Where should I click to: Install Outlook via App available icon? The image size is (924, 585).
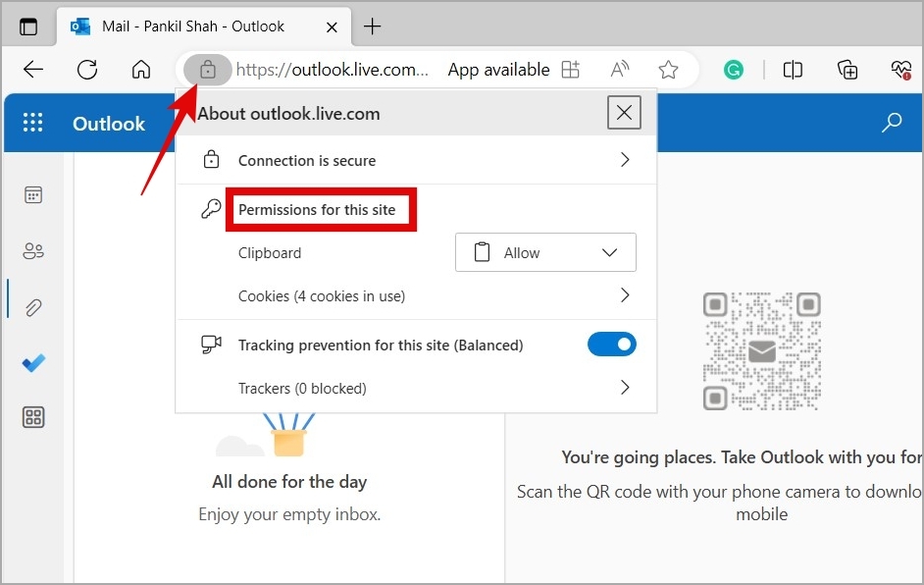(571, 70)
